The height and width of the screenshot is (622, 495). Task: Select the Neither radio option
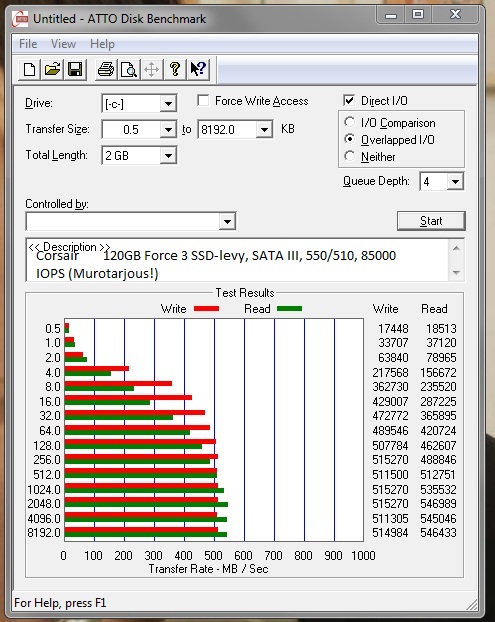pos(349,156)
